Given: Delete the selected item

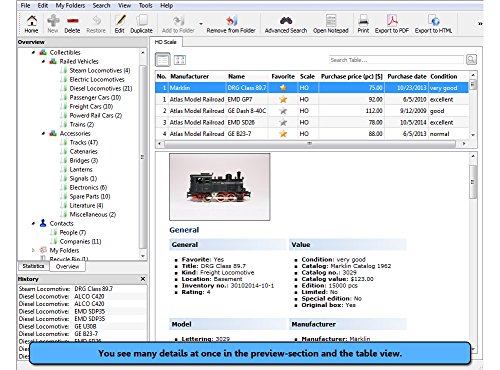Looking at the screenshot, I should pyautogui.click(x=72, y=24).
